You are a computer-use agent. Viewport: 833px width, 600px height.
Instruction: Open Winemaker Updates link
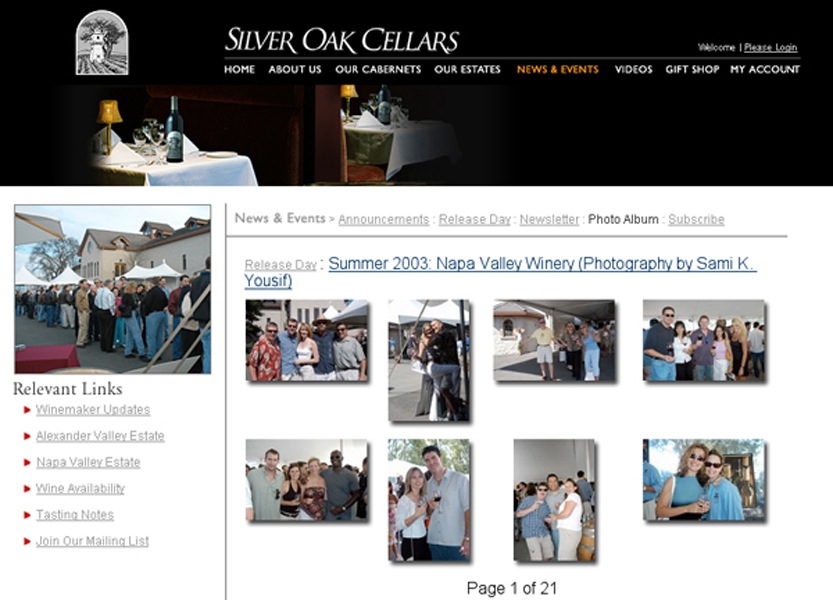93,410
